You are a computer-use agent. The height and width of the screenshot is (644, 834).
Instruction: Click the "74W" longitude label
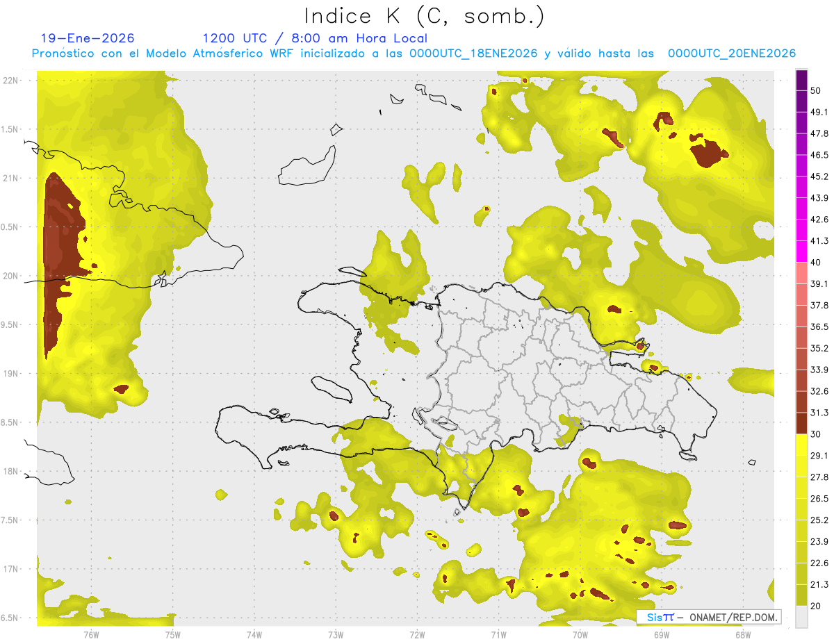point(254,635)
